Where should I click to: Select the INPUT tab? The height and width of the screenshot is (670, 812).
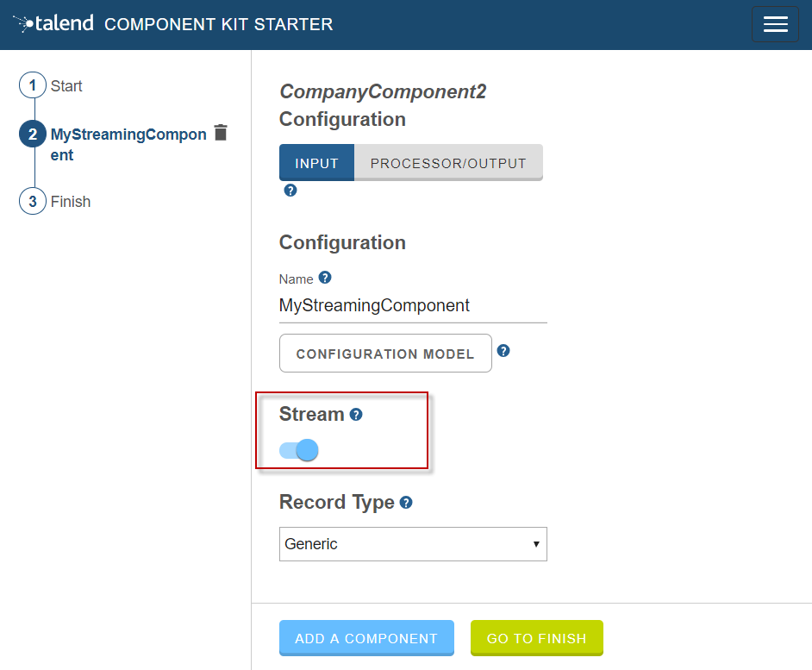pos(316,163)
